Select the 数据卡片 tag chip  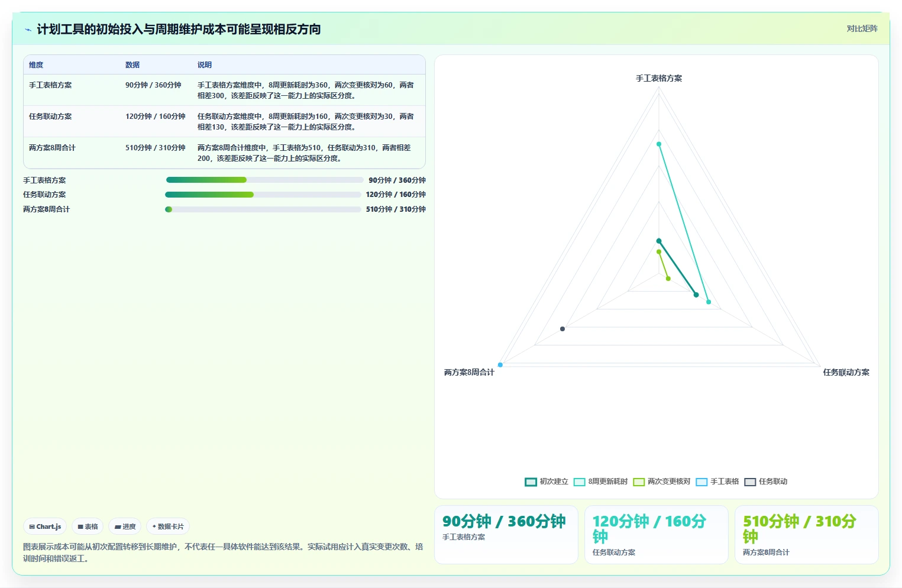[x=168, y=526]
